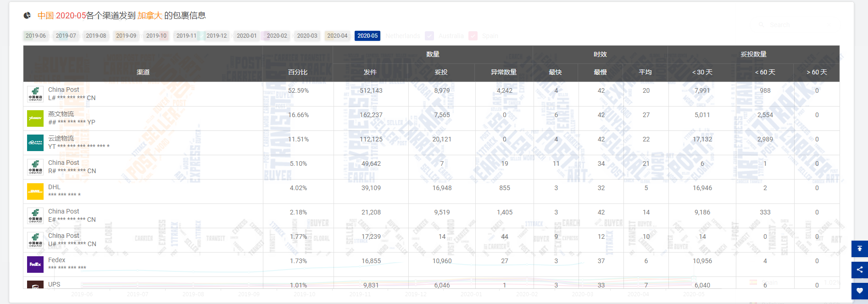The width and height of the screenshot is (868, 304).
Task: Click the 燕文物流 channel name
Action: point(61,114)
